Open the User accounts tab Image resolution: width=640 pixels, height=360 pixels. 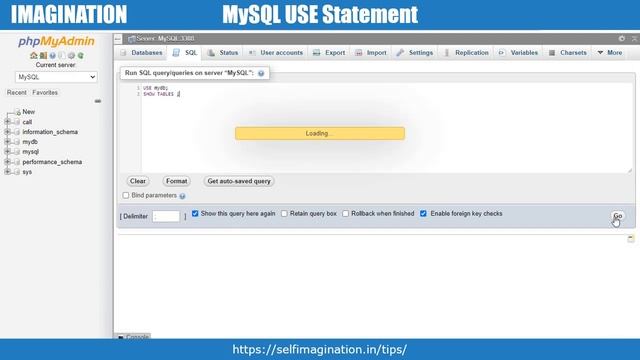(x=276, y=53)
